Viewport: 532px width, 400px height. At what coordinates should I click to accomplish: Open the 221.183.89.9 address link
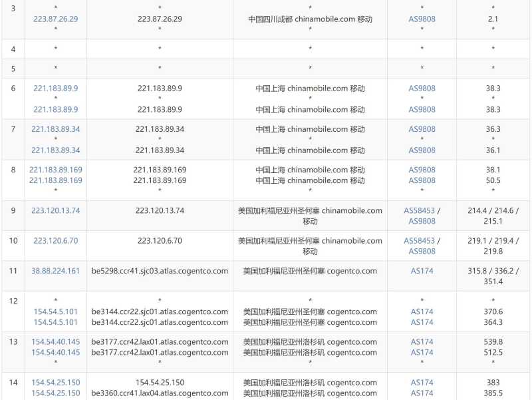[55, 88]
